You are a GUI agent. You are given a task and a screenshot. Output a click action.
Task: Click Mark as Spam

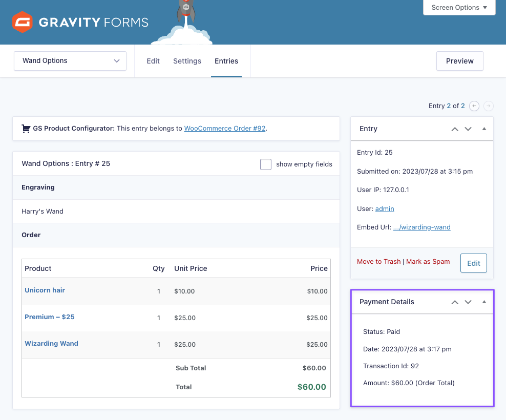[x=428, y=262]
